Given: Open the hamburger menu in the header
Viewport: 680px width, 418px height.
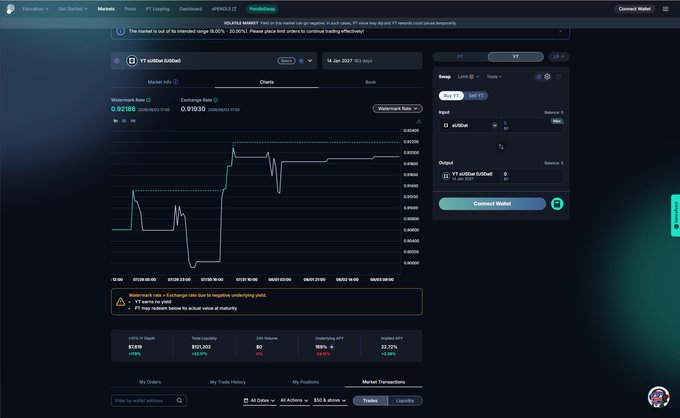Looking at the screenshot, I should [665, 9].
